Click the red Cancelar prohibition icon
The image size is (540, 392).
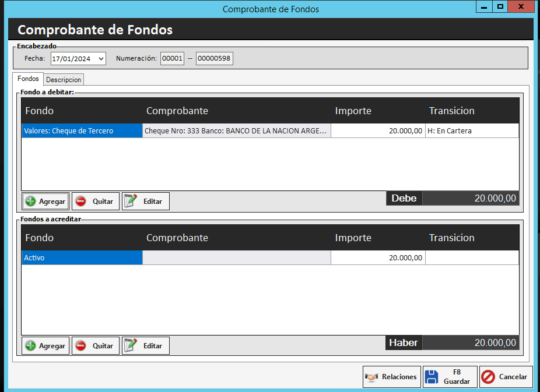(488, 377)
